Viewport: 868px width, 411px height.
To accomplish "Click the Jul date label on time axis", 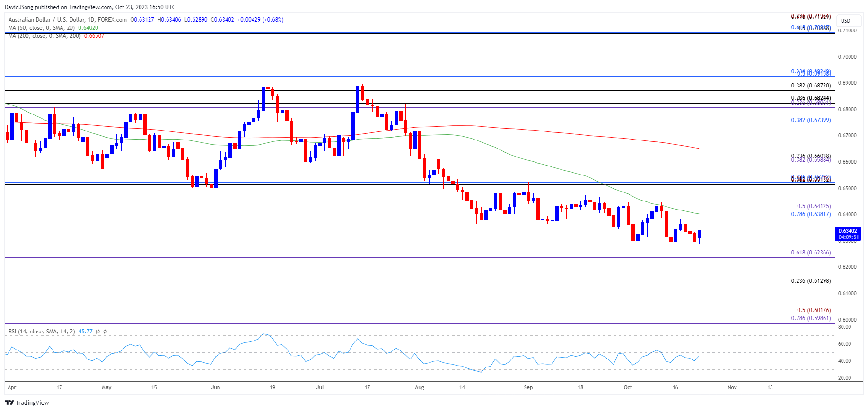I will click(x=320, y=387).
